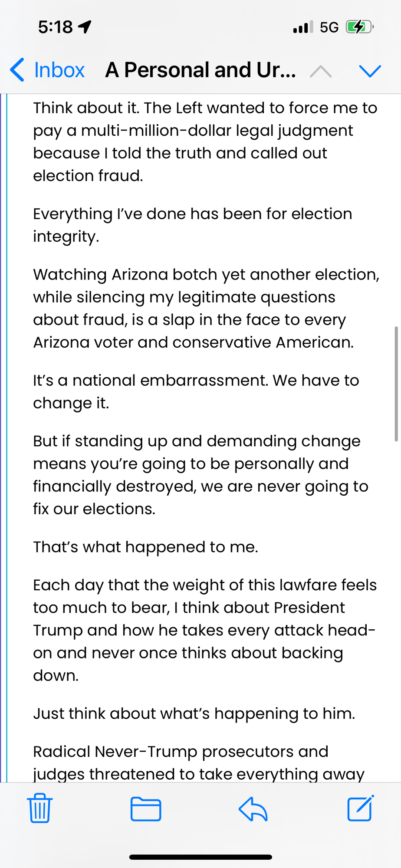Tap the trash icon to delete email
Screen dimensions: 401x868
coord(40,808)
